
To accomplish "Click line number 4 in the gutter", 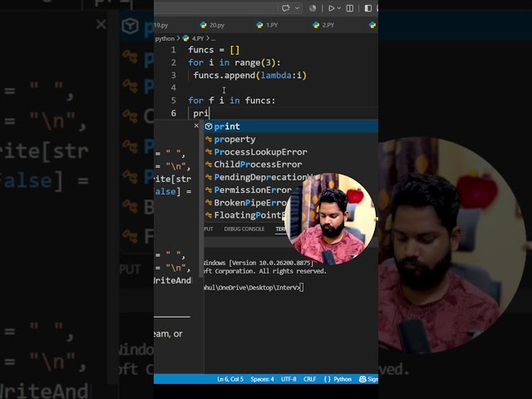I will click(174, 87).
